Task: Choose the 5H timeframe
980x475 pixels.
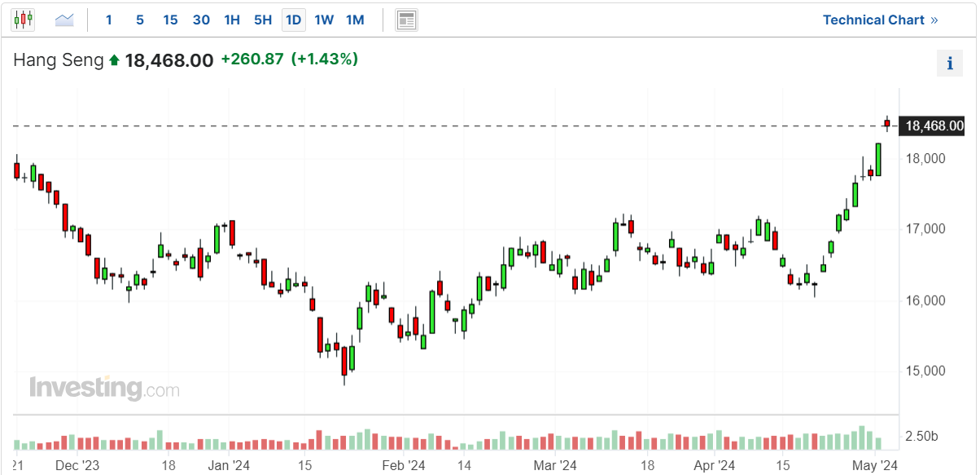Action: click(x=263, y=20)
